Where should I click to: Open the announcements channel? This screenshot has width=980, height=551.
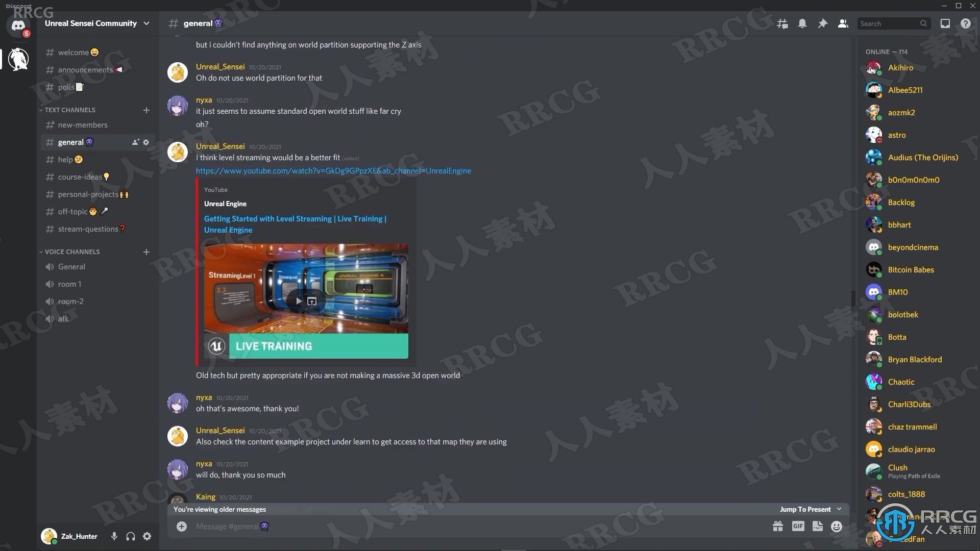point(97,70)
